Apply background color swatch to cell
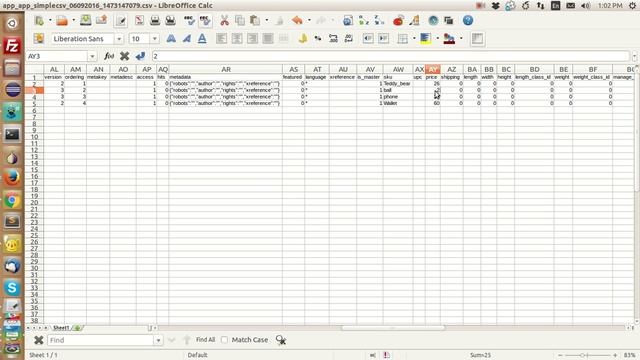The height and width of the screenshot is (360, 640). 425,39
